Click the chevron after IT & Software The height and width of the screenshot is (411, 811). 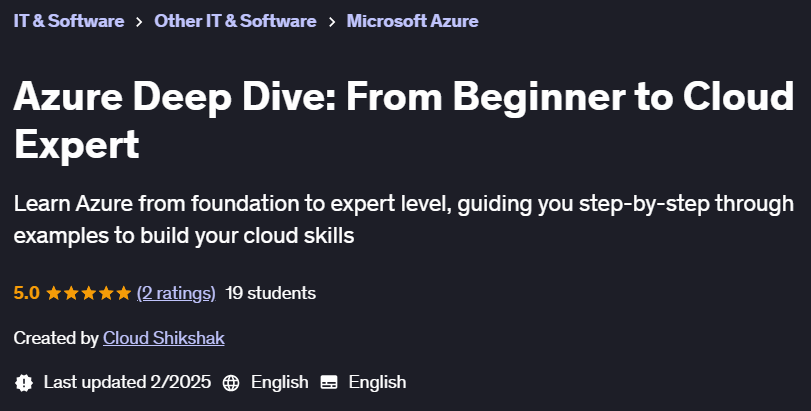[139, 22]
